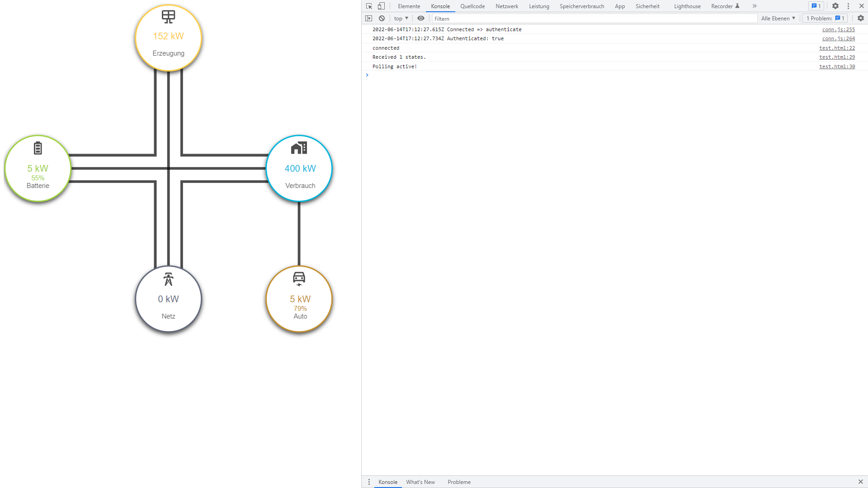Show more DevTools tabs chevron
Image resolution: width=868 pixels, height=488 pixels.
click(x=755, y=6)
